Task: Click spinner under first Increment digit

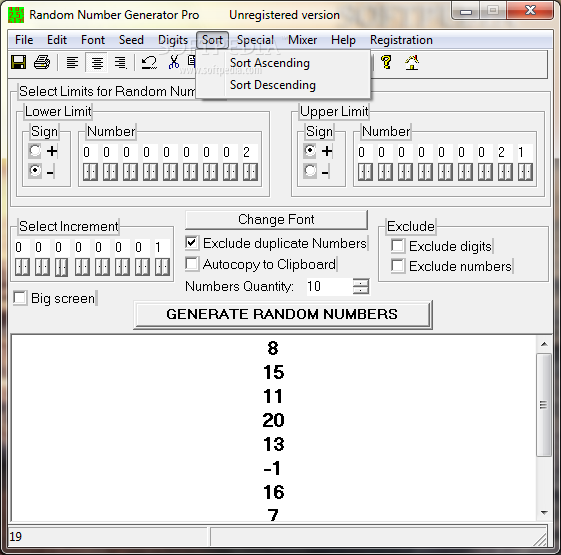Action: (22, 267)
